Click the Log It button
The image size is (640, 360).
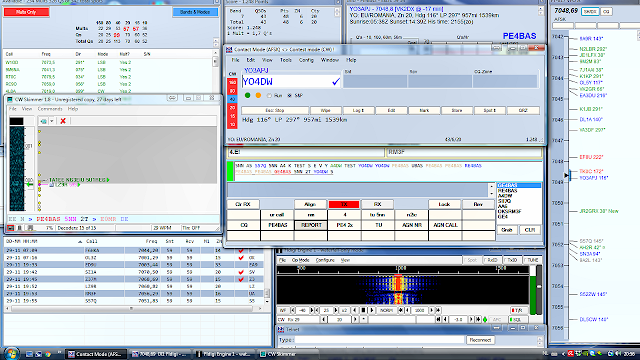[x=358, y=110]
